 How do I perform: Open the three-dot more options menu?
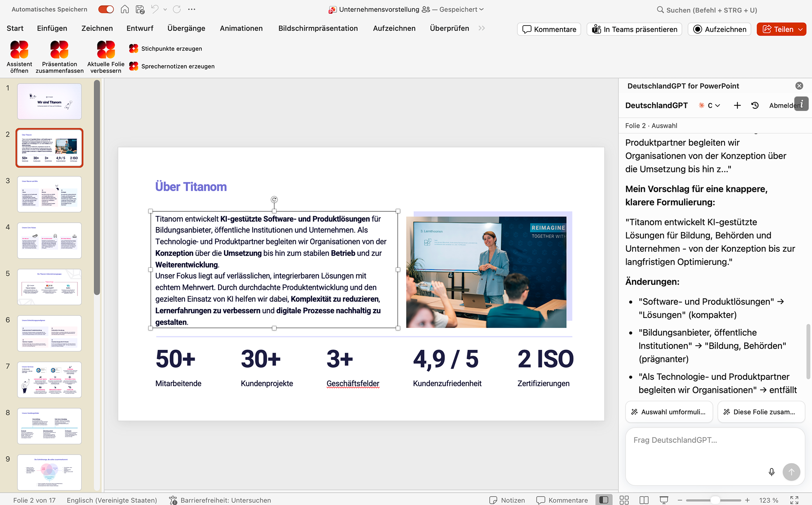[x=192, y=9]
